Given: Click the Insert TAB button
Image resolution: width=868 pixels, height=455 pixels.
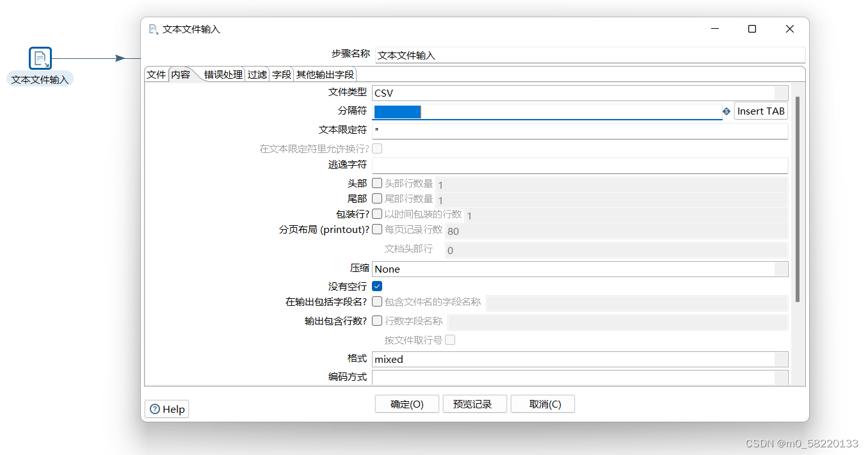Looking at the screenshot, I should (760, 111).
